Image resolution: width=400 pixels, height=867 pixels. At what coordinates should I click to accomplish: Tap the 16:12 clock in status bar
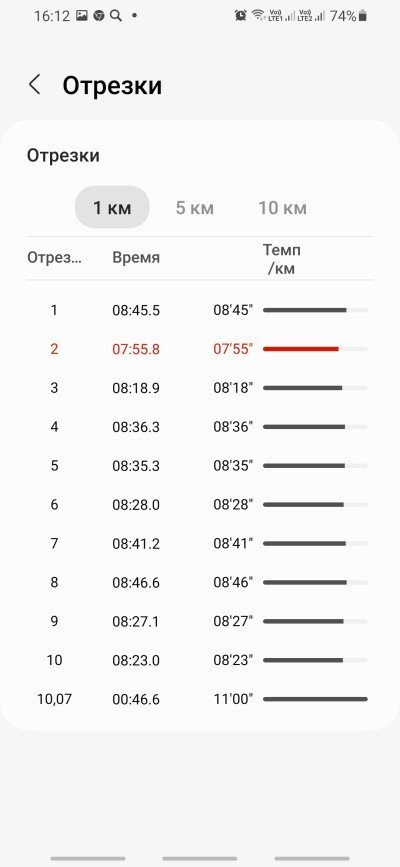(x=52, y=16)
